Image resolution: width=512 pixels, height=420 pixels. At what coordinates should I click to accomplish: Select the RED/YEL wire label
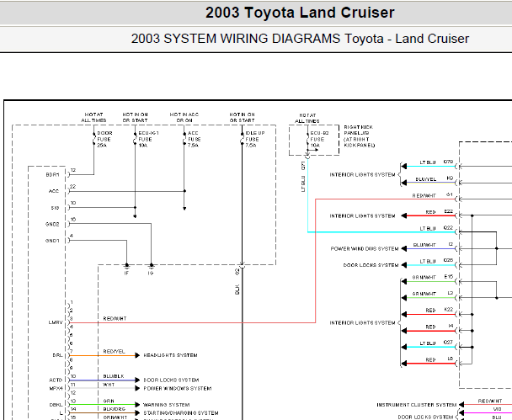(x=114, y=352)
